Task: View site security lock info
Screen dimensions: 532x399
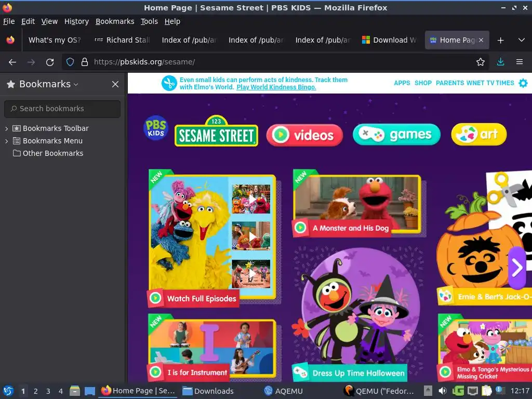Action: point(85,62)
